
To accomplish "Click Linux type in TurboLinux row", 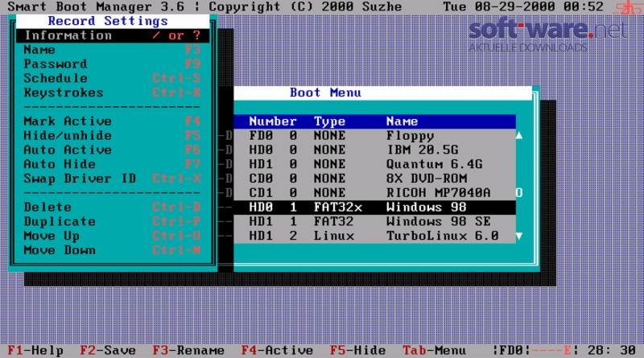I will (333, 236).
